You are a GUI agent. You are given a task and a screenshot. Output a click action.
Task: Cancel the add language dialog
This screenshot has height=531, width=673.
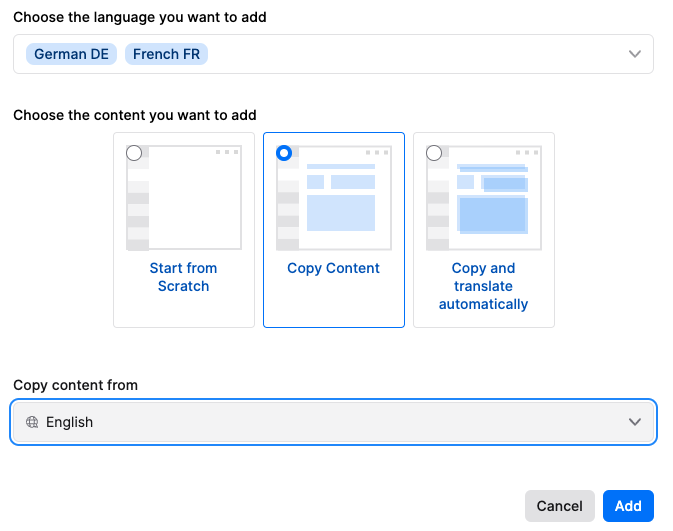coord(559,506)
